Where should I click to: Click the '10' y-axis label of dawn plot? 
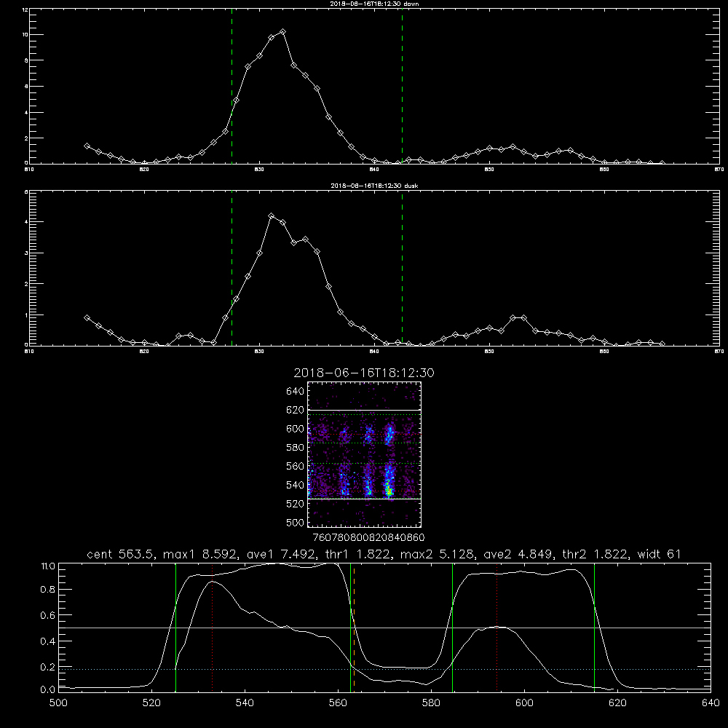click(25, 35)
